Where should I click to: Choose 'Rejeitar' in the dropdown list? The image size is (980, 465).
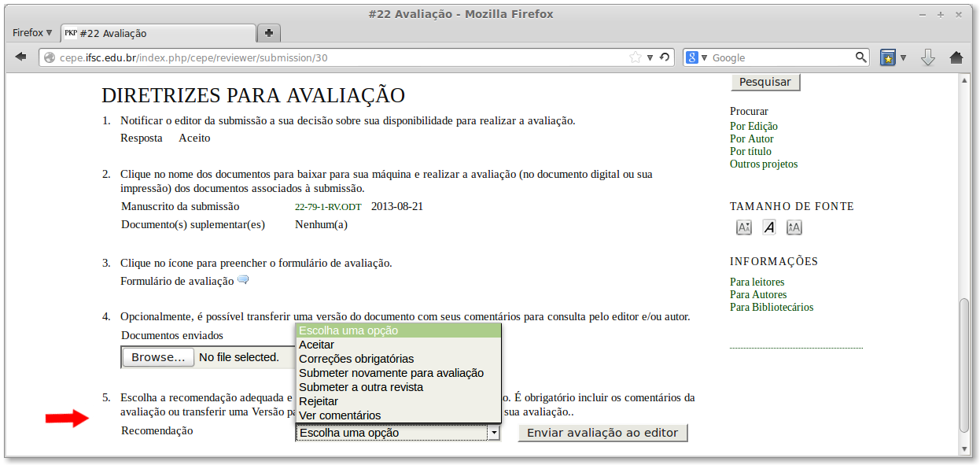click(319, 401)
